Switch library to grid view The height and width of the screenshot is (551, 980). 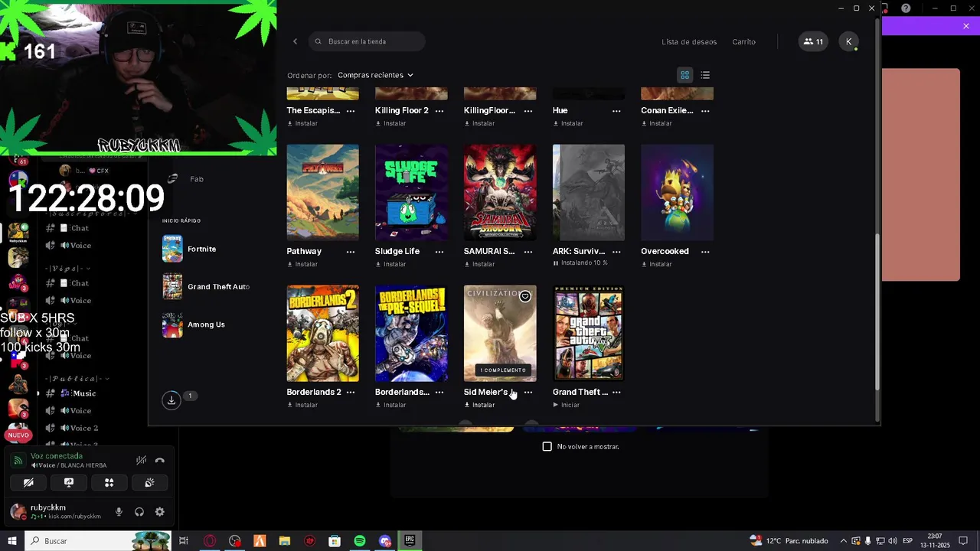684,75
